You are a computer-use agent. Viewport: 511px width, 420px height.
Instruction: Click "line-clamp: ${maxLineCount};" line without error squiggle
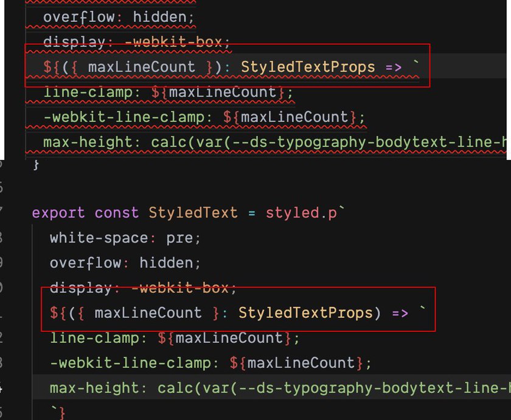175,339
